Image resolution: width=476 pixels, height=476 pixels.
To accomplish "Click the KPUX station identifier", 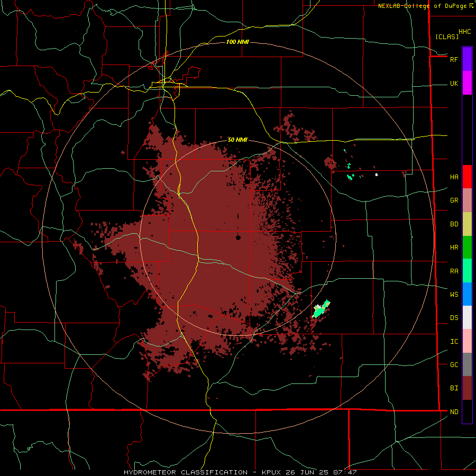I will (x=271, y=472).
